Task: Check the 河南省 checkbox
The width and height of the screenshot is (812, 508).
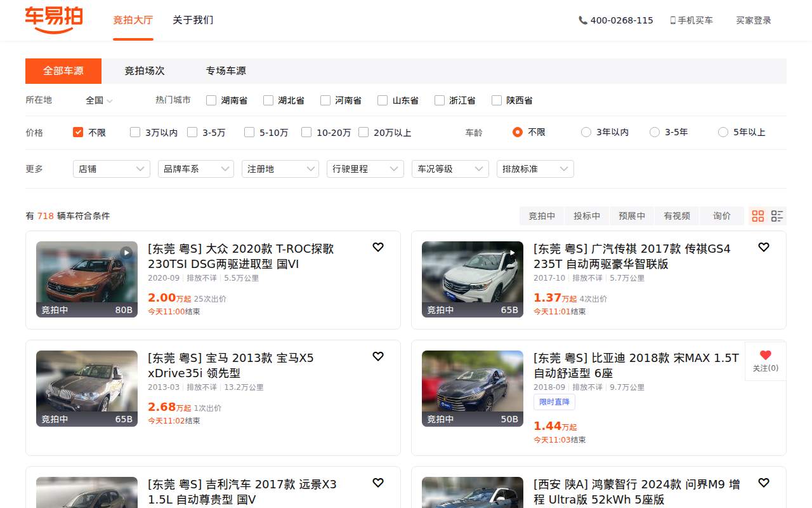Action: tap(325, 100)
